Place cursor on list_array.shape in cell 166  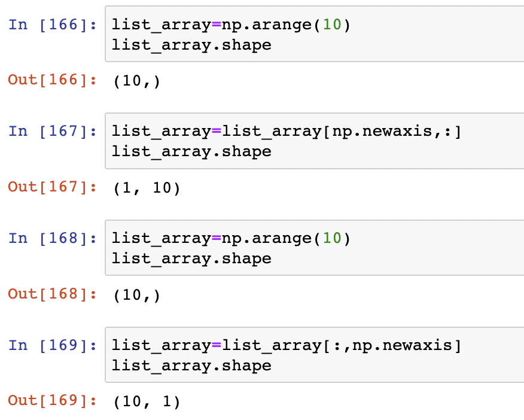tap(191, 45)
